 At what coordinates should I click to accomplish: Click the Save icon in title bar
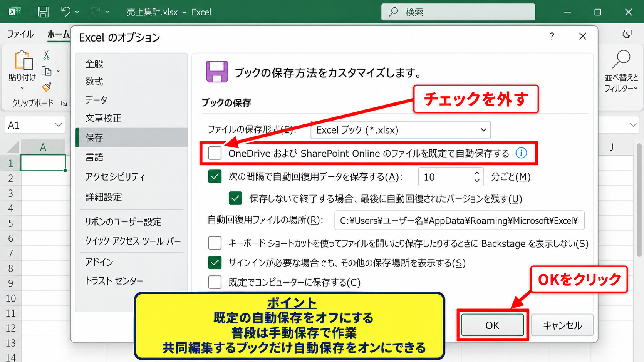(43, 12)
